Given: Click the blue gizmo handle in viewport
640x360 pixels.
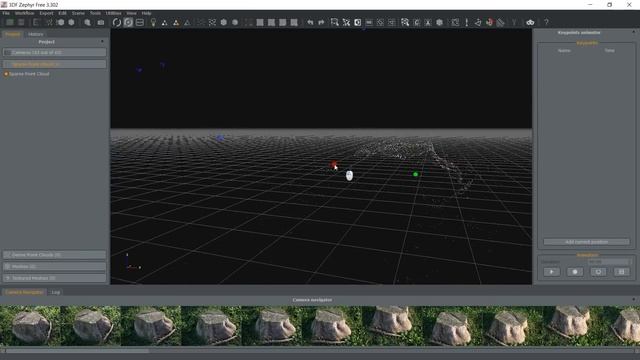Looking at the screenshot, I should pos(220,138).
